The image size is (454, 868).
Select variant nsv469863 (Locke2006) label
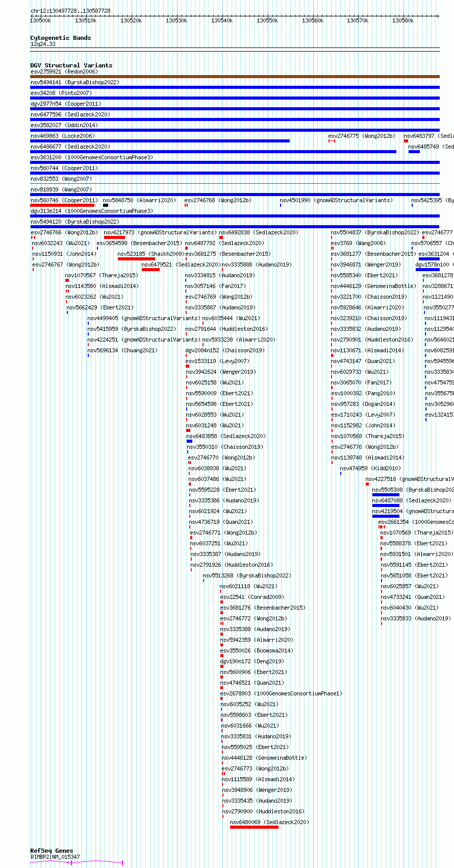63,136
